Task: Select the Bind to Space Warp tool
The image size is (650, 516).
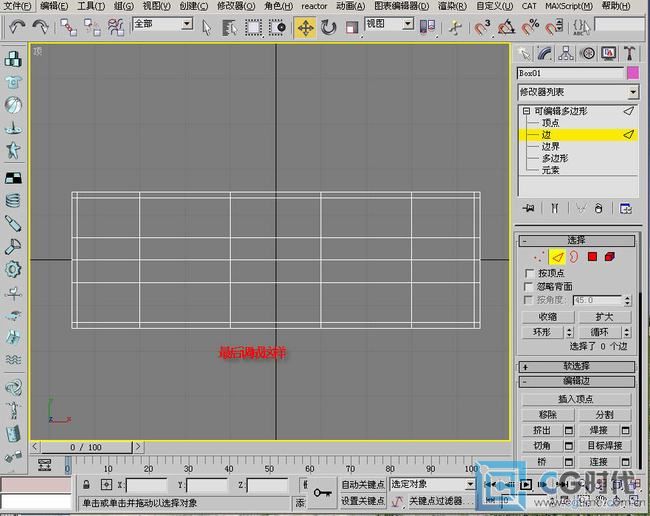Action: (116, 27)
